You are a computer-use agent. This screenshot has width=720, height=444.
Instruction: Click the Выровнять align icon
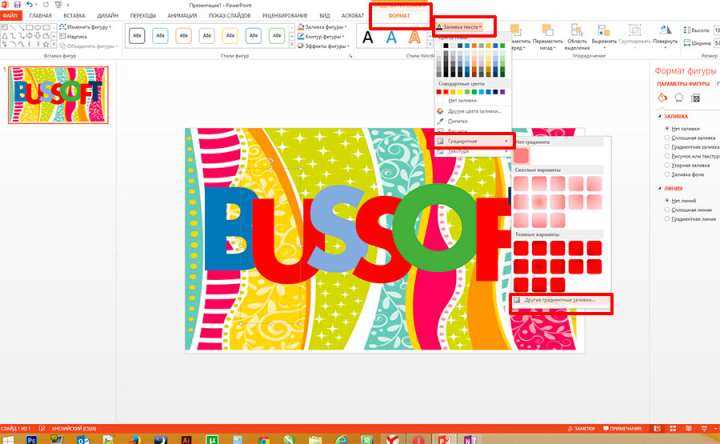pos(603,30)
